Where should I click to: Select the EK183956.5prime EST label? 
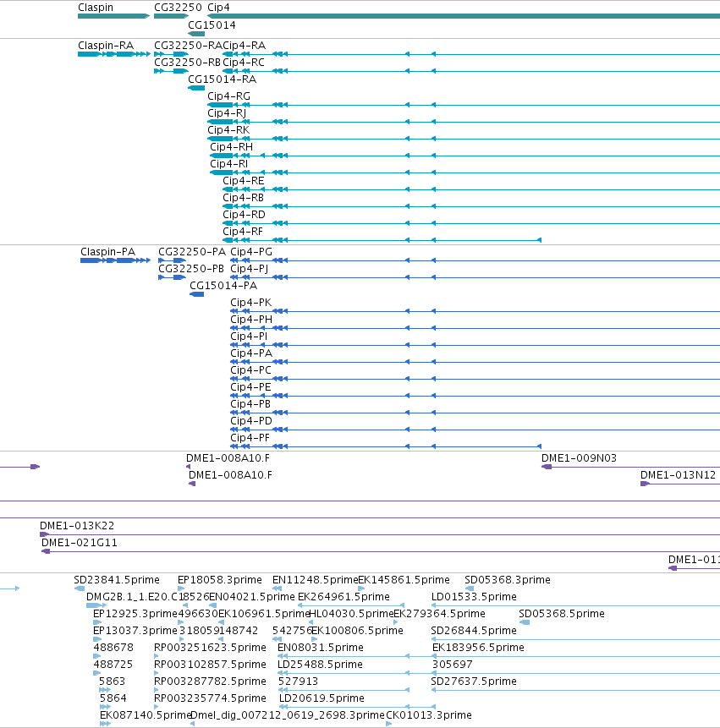tap(479, 648)
